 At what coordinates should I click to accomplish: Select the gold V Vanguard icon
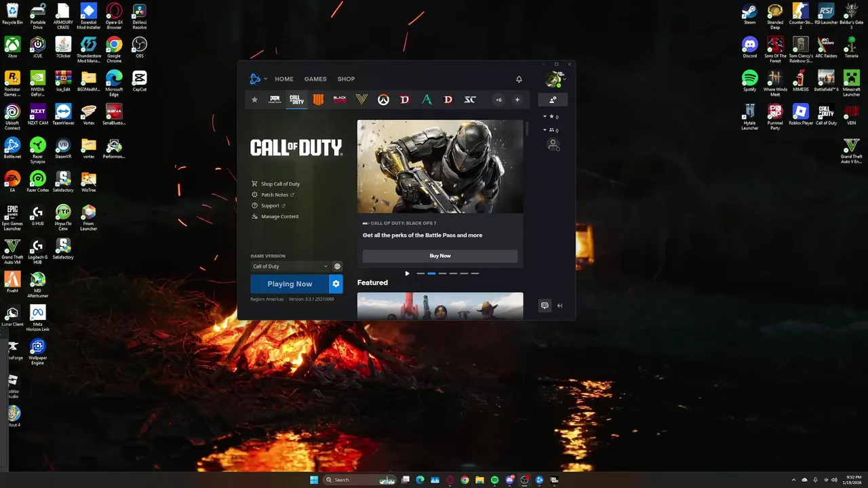point(361,100)
